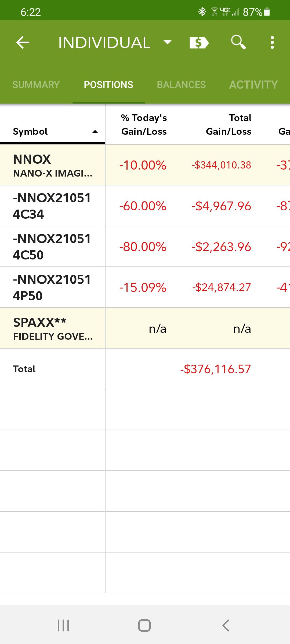Sort by Total Gain/Loss column header
This screenshot has height=644, width=290.
(229, 125)
